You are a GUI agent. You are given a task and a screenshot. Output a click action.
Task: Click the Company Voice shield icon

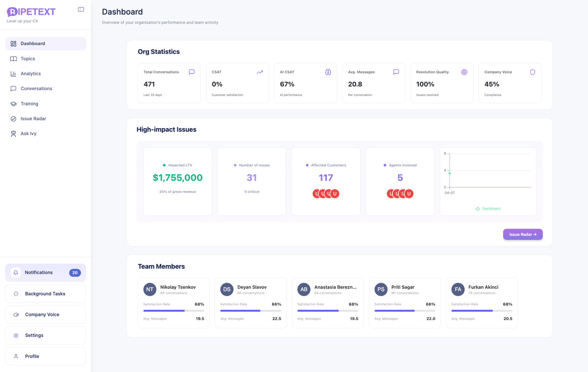coord(532,72)
